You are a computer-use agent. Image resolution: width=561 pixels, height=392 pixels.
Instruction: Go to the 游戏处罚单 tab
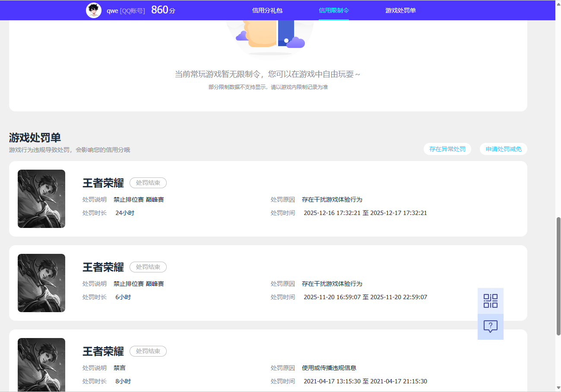tap(401, 10)
